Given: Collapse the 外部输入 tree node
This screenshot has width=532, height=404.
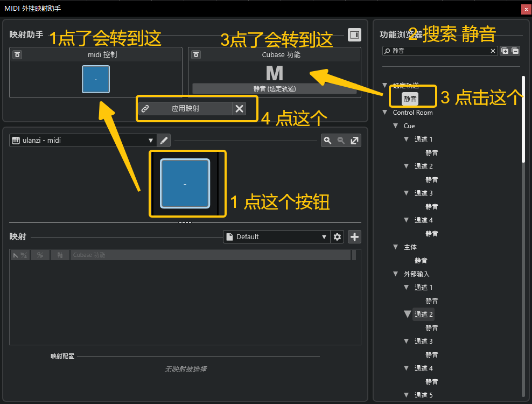Looking at the screenshot, I should tap(396, 274).
